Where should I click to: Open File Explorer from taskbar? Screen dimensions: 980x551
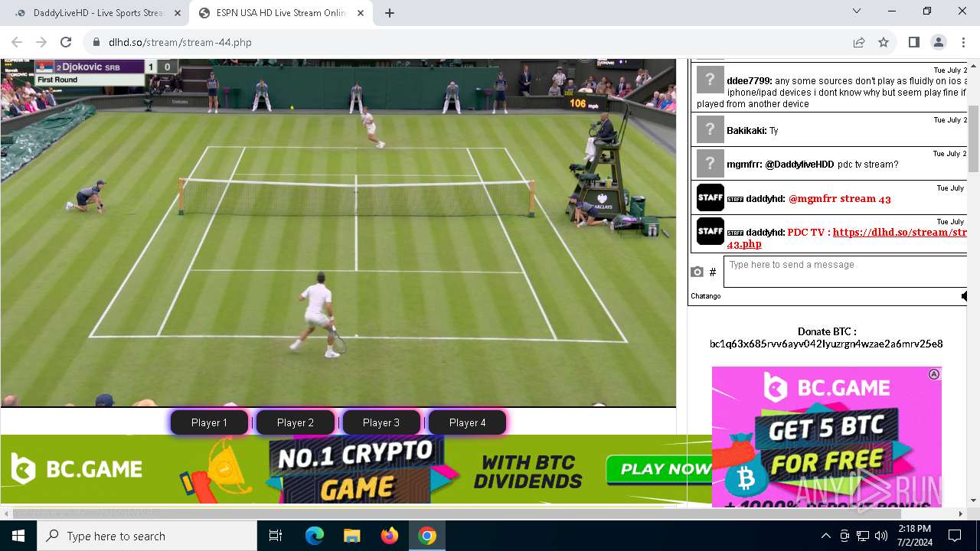pos(351,536)
